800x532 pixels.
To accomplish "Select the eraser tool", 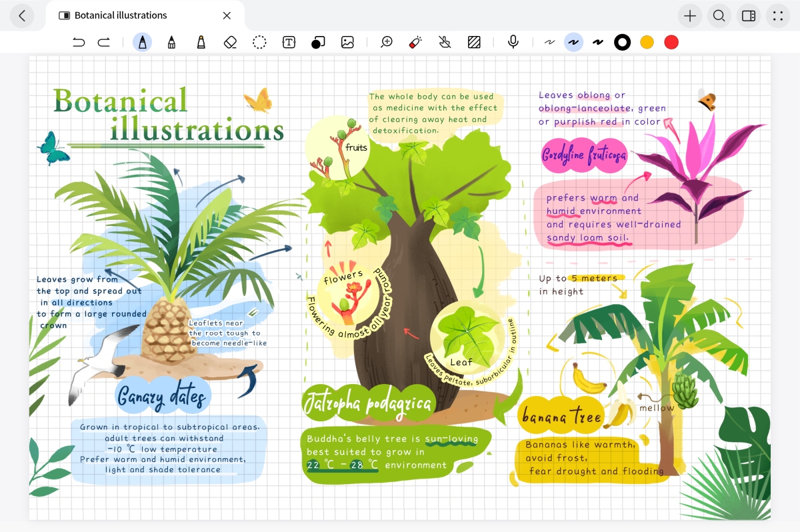I will pyautogui.click(x=230, y=43).
